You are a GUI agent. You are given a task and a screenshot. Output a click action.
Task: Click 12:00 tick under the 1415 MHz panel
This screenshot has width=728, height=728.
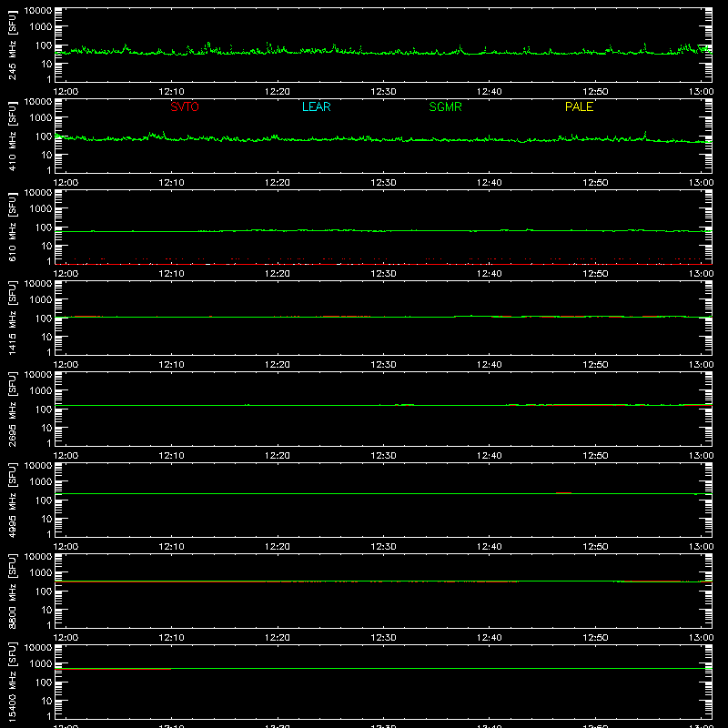click(66, 365)
